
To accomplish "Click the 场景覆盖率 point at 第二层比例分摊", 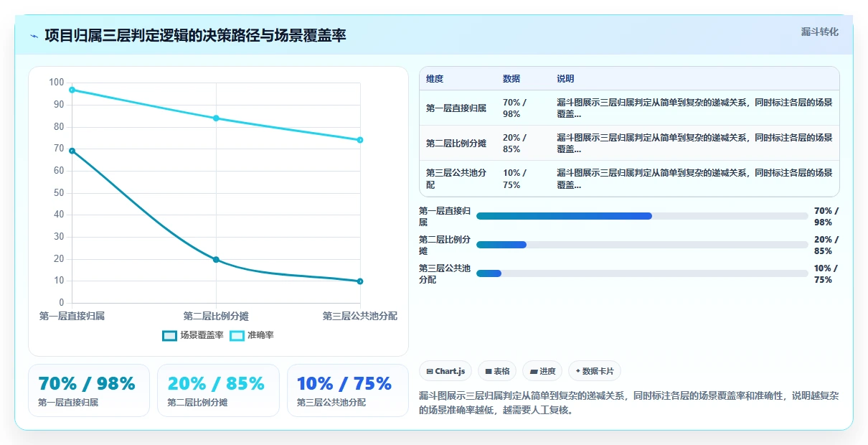I will coord(216,260).
